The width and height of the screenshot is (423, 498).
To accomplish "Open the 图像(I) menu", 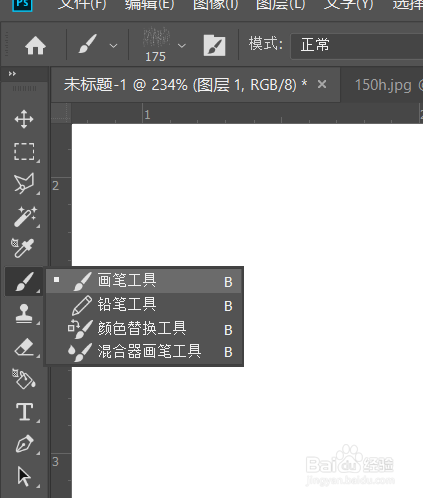I will [216, 5].
